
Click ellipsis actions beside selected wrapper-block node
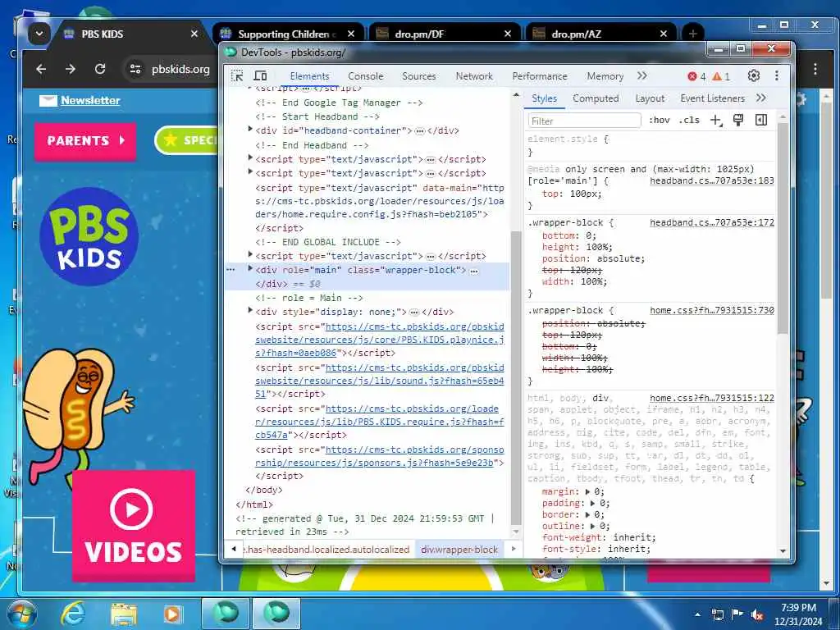pos(231,269)
